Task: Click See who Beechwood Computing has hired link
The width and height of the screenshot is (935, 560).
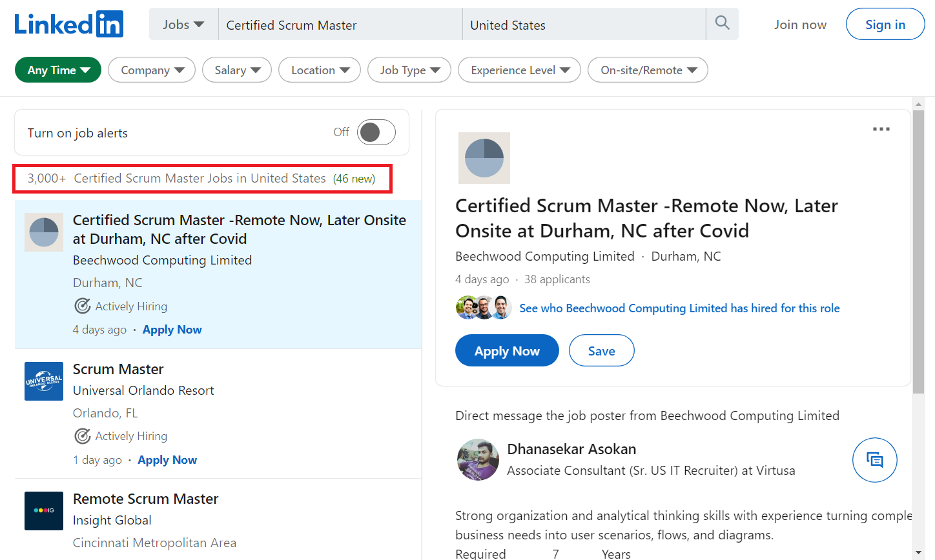Action: (x=679, y=308)
